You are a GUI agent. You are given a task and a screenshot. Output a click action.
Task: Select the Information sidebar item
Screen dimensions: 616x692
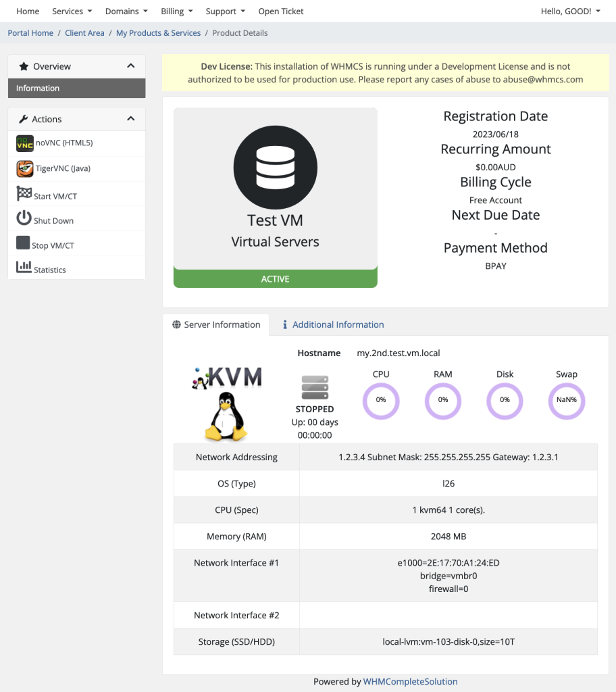pos(38,89)
